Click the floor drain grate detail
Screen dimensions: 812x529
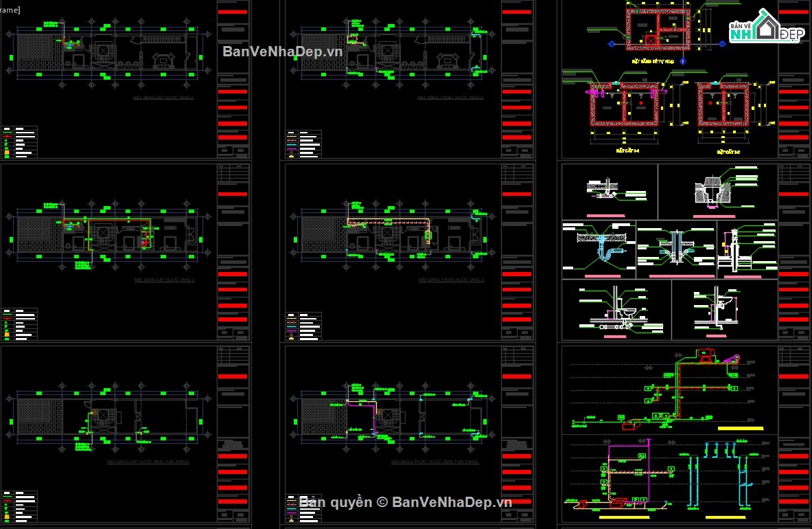711,190
